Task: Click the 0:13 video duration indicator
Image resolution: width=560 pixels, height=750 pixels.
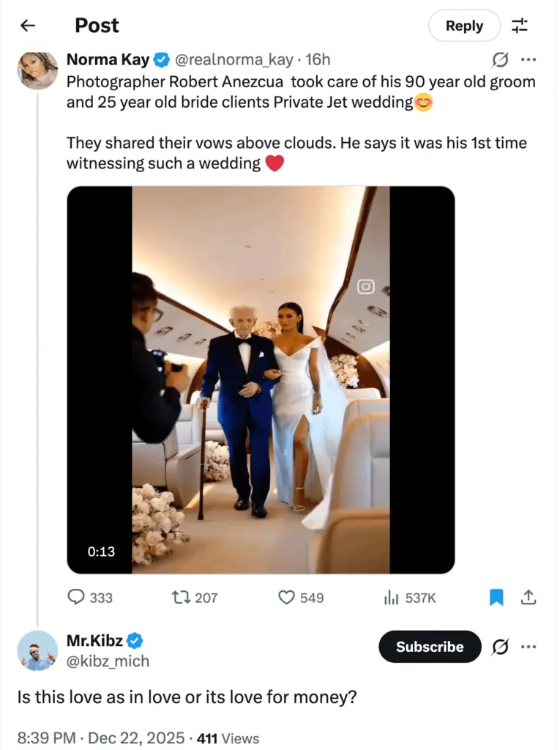Action: pyautogui.click(x=101, y=552)
